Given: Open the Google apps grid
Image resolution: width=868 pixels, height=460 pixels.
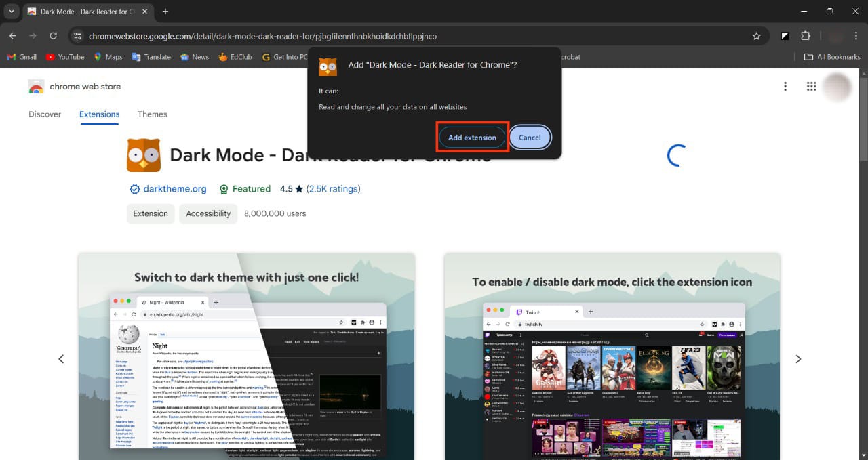Looking at the screenshot, I should point(811,86).
